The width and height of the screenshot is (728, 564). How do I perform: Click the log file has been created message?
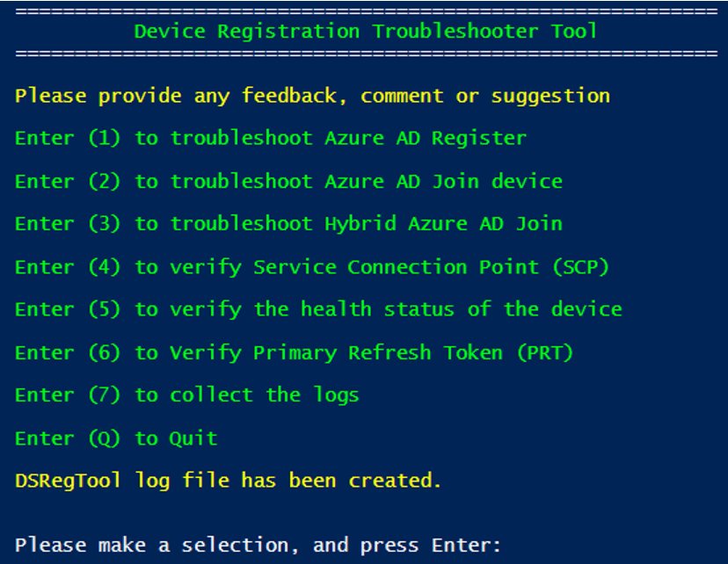click(229, 481)
